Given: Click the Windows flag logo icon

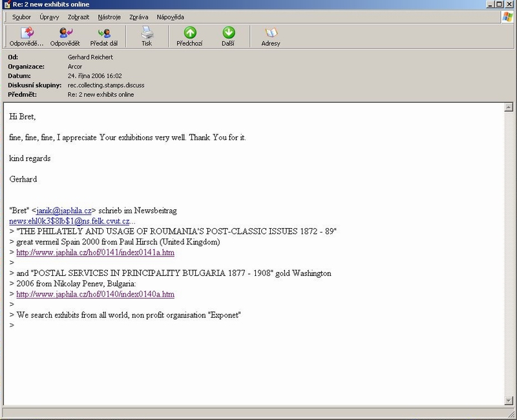Looking at the screenshot, I should [508, 17].
